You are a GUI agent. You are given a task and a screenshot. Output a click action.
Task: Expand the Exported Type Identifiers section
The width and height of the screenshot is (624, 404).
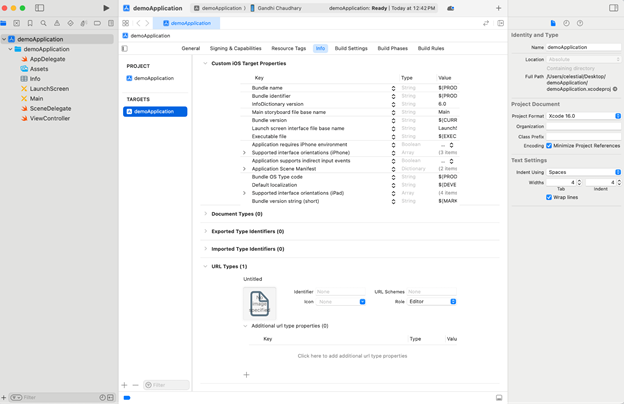coord(205,231)
